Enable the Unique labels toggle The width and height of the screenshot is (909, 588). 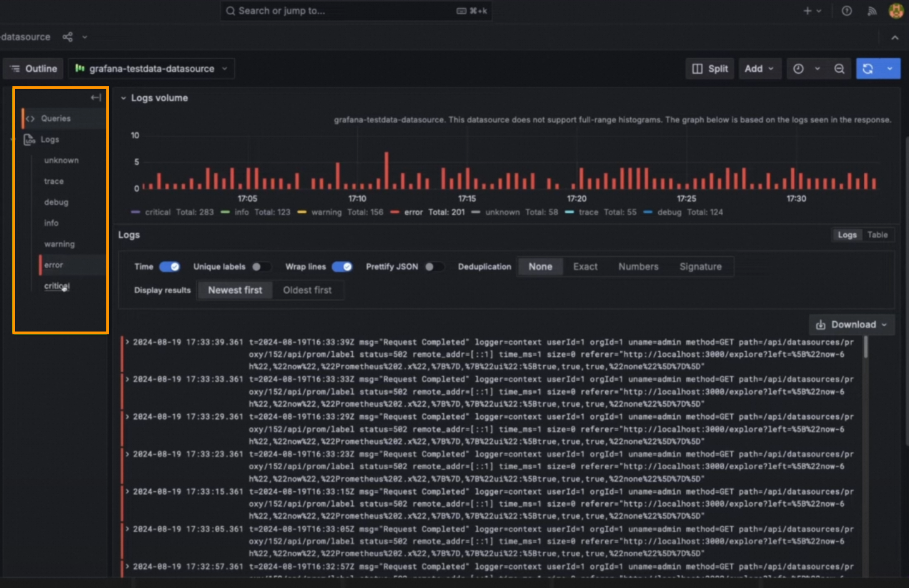coord(262,267)
